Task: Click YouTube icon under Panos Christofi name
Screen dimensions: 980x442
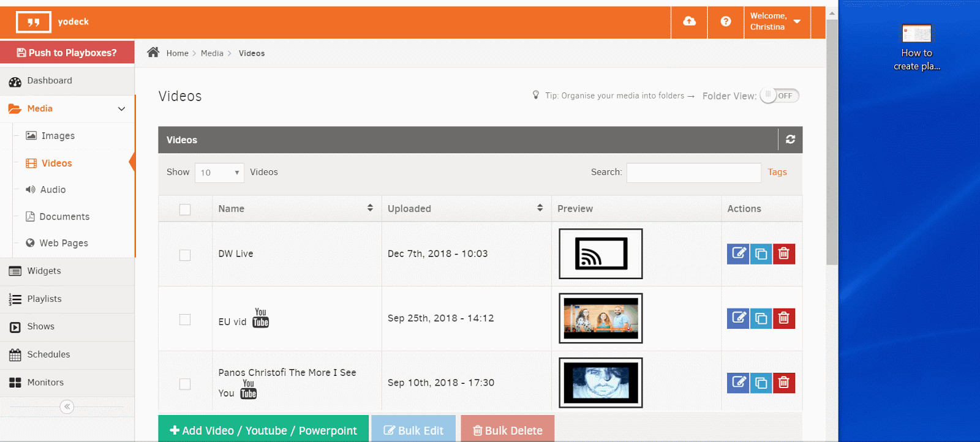Action: coord(248,389)
